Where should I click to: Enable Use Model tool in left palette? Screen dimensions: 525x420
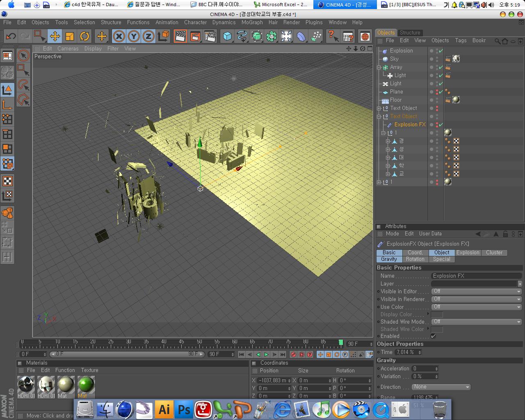tap(7, 89)
